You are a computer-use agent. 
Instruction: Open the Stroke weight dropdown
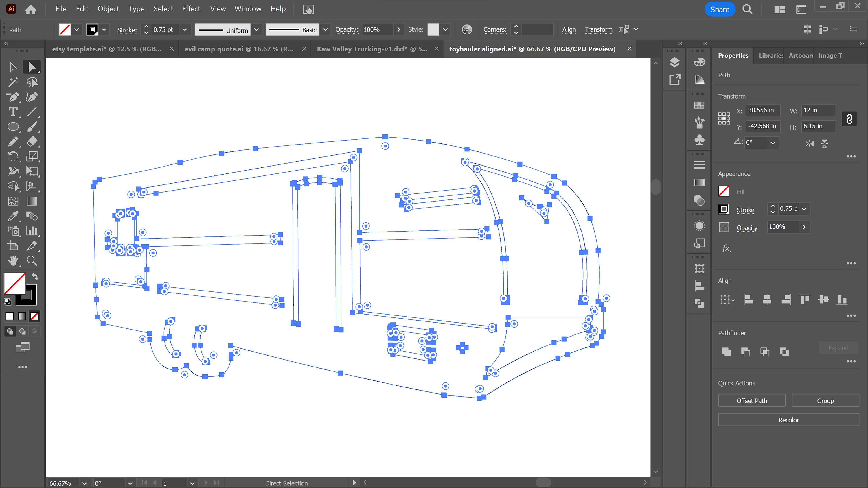click(x=185, y=29)
